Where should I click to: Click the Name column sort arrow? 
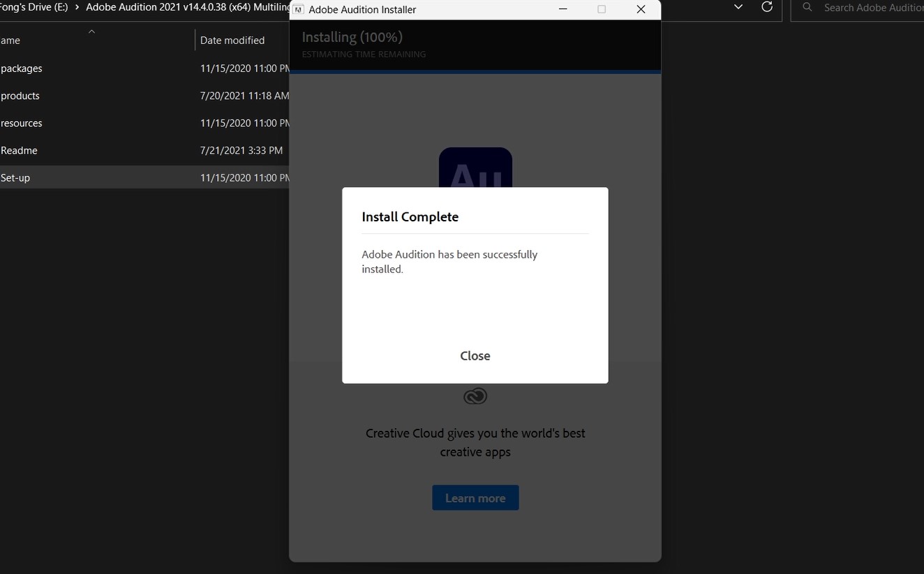pos(91,31)
